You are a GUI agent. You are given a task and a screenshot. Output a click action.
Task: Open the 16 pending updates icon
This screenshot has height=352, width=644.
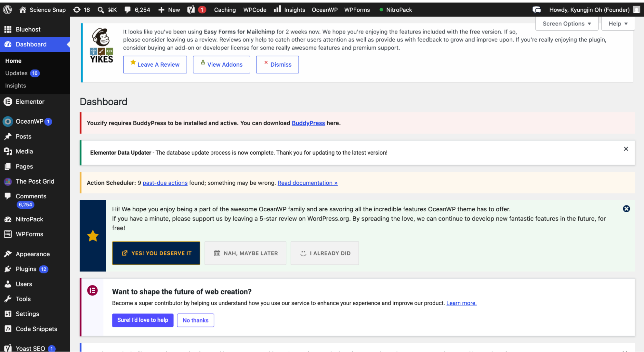coord(77,10)
